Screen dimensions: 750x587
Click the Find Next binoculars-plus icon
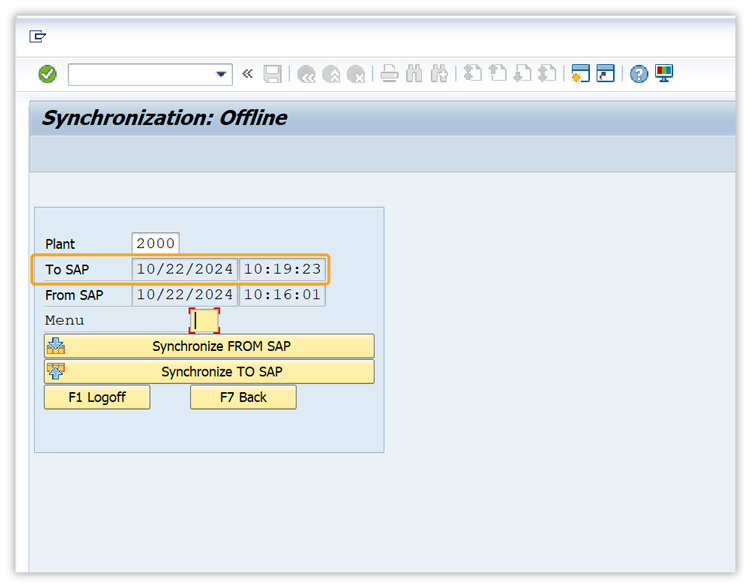(439, 74)
